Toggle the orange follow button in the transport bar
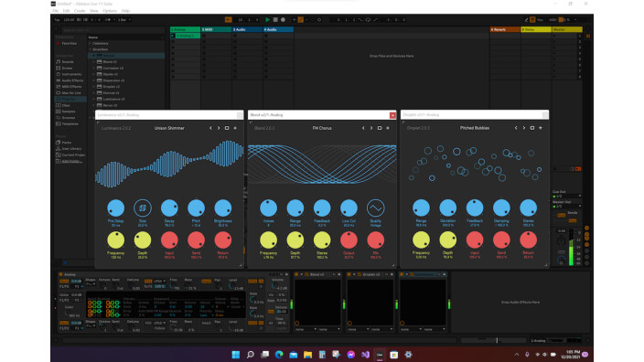This screenshot has width=644, height=362. (229, 20)
